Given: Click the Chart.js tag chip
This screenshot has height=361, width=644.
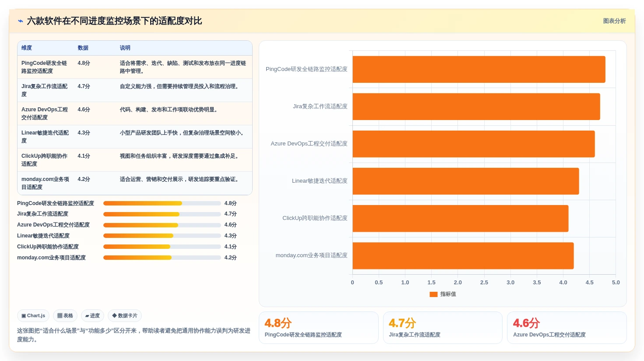Looking at the screenshot, I should pos(33,315).
